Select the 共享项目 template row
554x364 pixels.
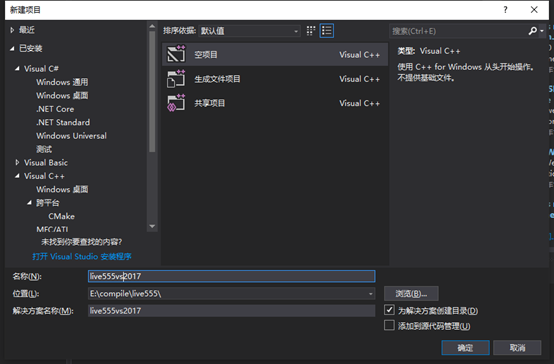point(275,103)
